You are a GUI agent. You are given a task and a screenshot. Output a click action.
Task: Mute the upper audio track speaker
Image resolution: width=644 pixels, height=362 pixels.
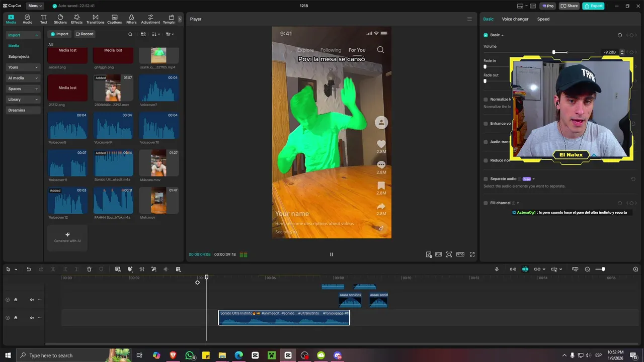[32, 300]
